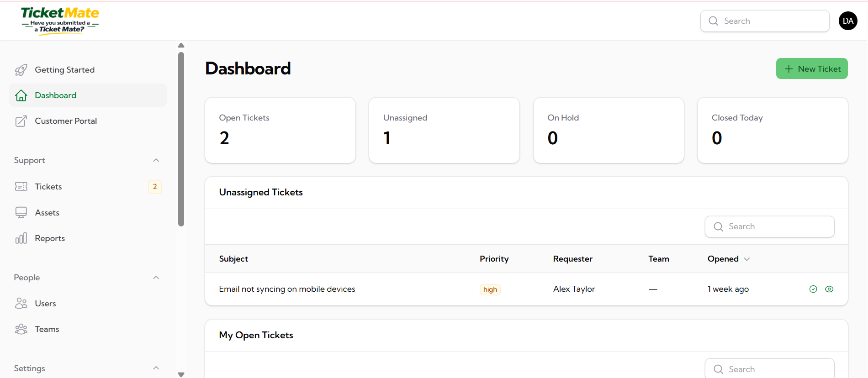The height and width of the screenshot is (378, 868).
Task: Click the Unassigned Tickets heading
Action: click(x=261, y=192)
